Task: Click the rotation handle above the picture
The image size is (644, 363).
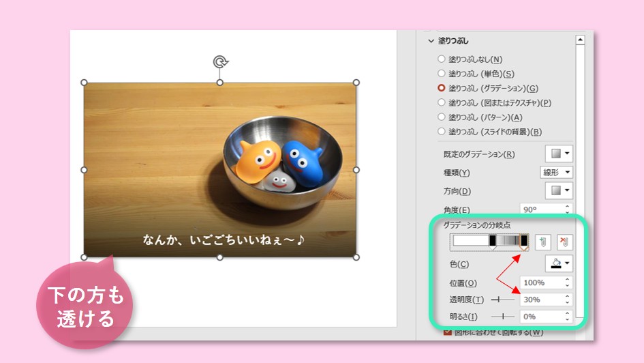Action: coord(221,61)
